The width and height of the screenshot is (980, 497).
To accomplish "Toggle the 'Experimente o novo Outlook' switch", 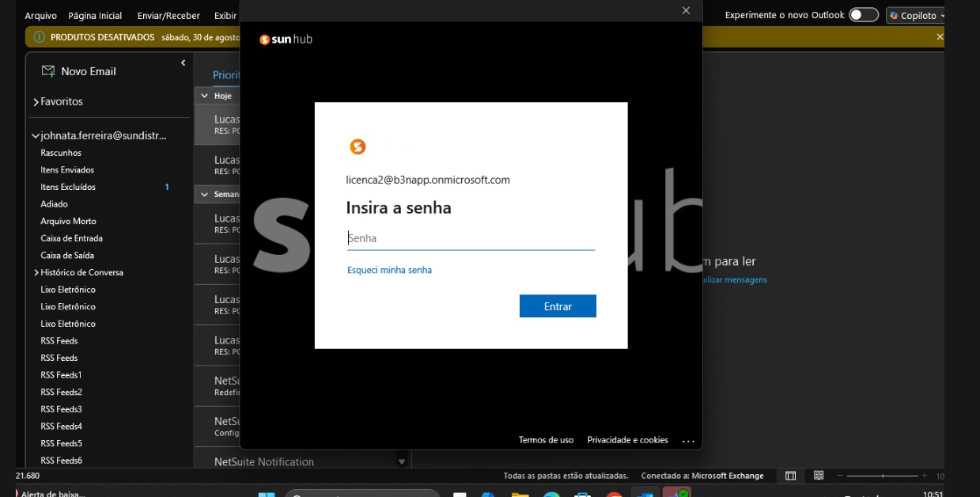I will pyautogui.click(x=863, y=15).
